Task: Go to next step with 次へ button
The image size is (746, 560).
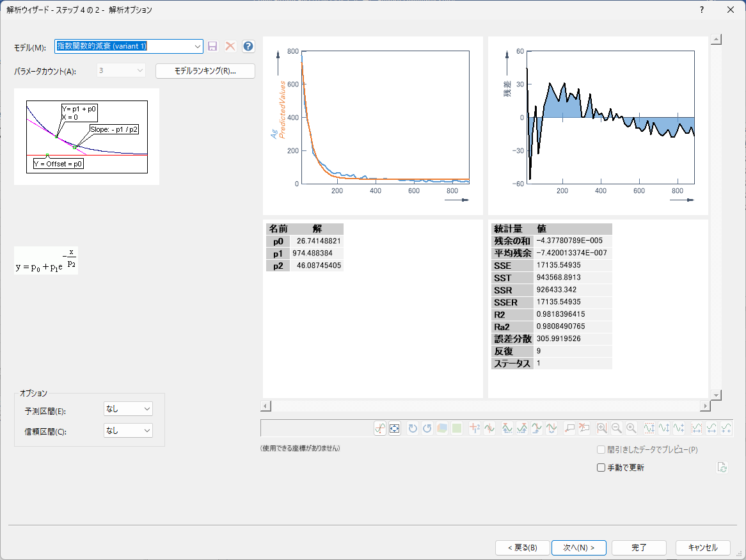Action: pyautogui.click(x=578, y=548)
